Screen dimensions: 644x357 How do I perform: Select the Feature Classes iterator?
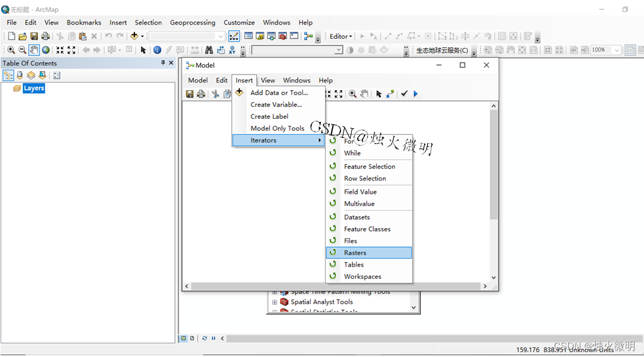[x=369, y=229]
